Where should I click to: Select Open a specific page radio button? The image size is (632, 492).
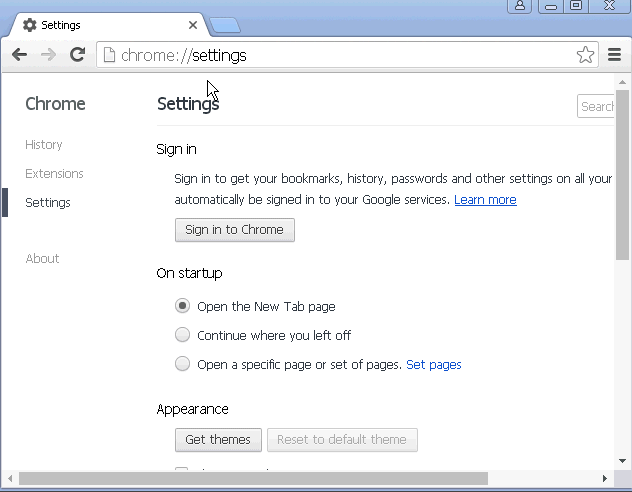point(182,364)
